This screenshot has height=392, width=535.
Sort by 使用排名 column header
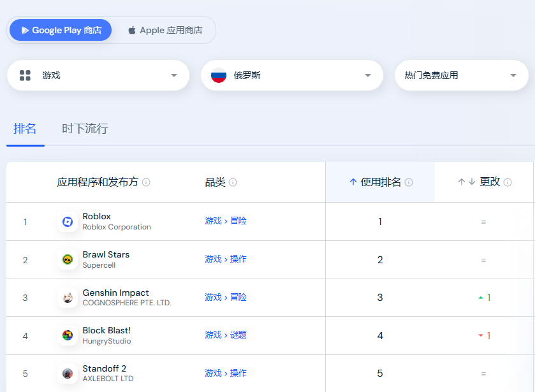pos(381,182)
